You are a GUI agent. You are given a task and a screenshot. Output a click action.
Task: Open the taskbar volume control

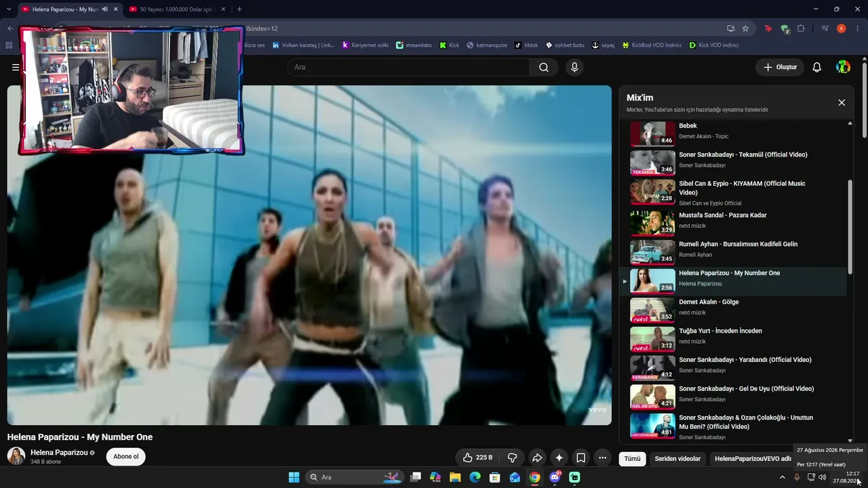click(x=823, y=477)
